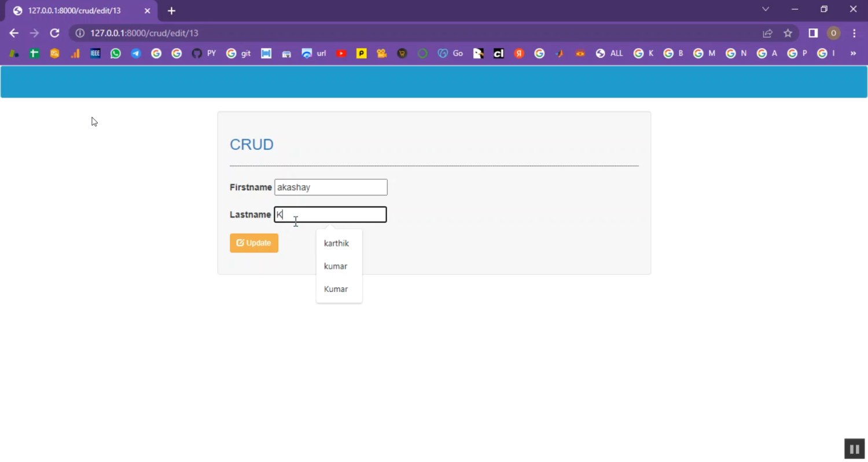Pause the recording with the pause button
The image size is (868, 462).
click(854, 449)
